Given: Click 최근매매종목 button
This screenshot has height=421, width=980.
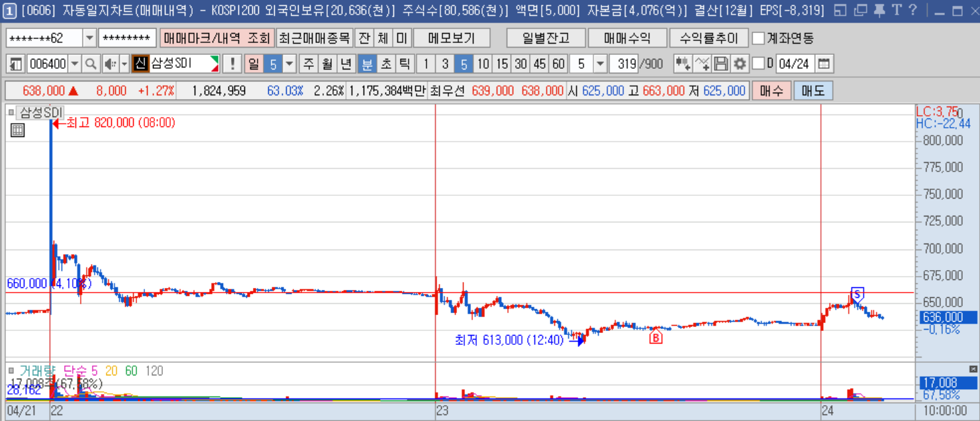Looking at the screenshot, I should [x=315, y=38].
